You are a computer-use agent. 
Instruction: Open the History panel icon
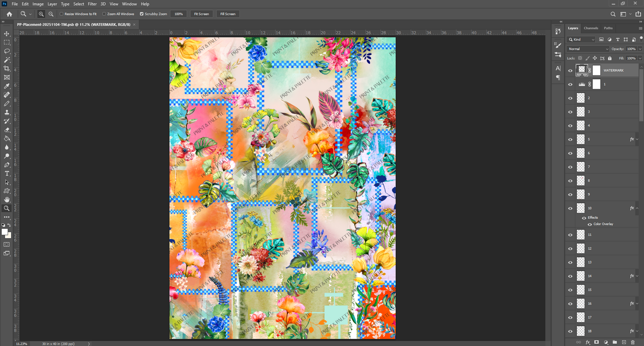[x=558, y=31]
